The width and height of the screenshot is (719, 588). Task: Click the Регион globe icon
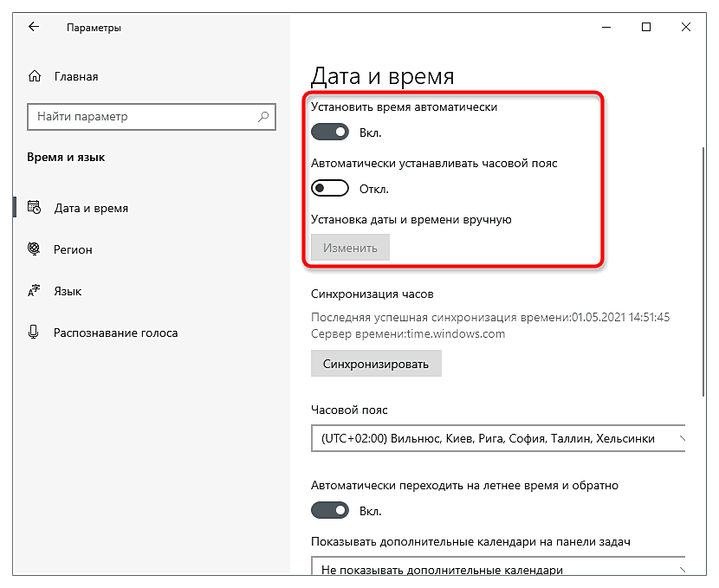pyautogui.click(x=35, y=249)
